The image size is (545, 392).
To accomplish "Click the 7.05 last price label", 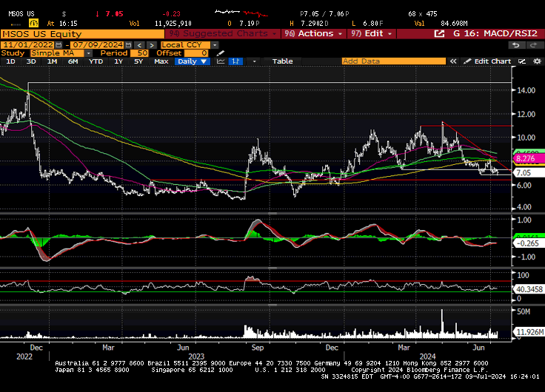I will coord(527,172).
